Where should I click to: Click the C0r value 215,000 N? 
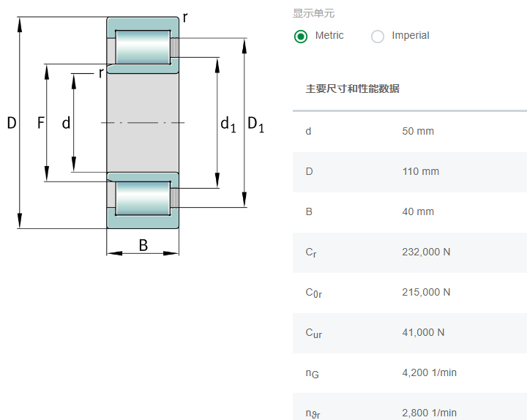pos(426,293)
